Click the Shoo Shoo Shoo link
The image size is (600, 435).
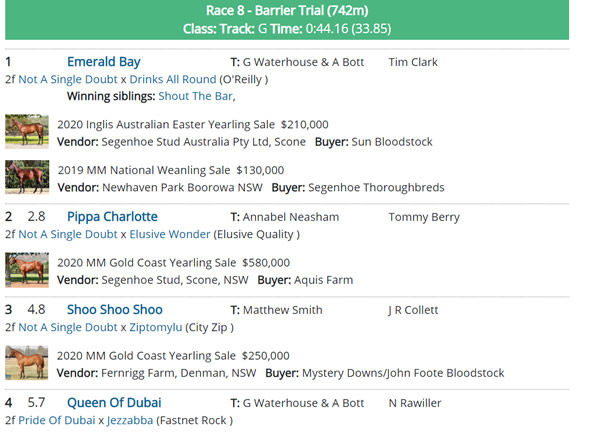coord(114,310)
